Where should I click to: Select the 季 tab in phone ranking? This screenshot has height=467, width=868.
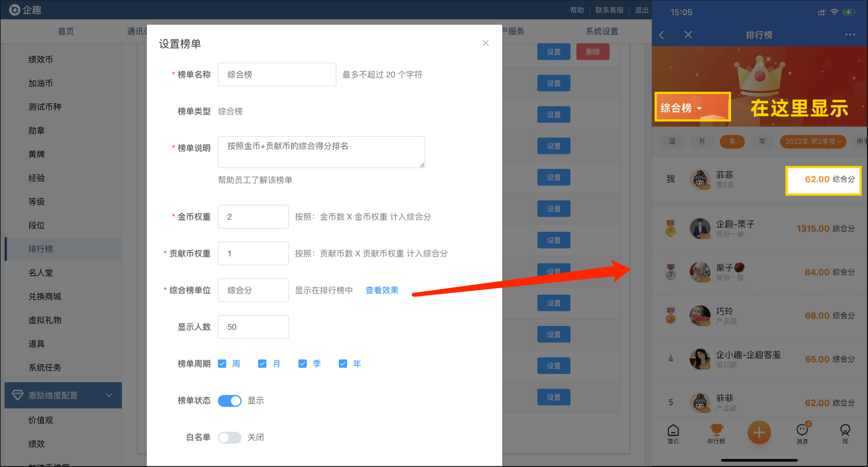(x=732, y=142)
